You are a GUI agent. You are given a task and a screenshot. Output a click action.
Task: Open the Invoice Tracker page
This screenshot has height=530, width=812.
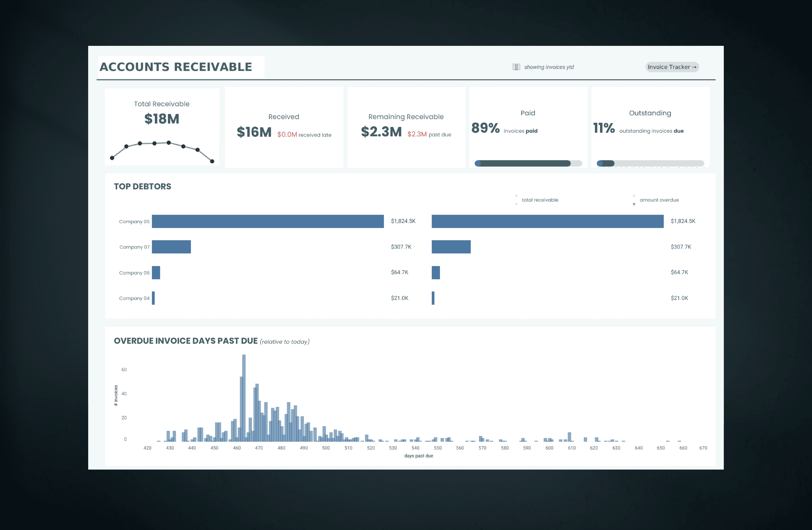coord(672,67)
